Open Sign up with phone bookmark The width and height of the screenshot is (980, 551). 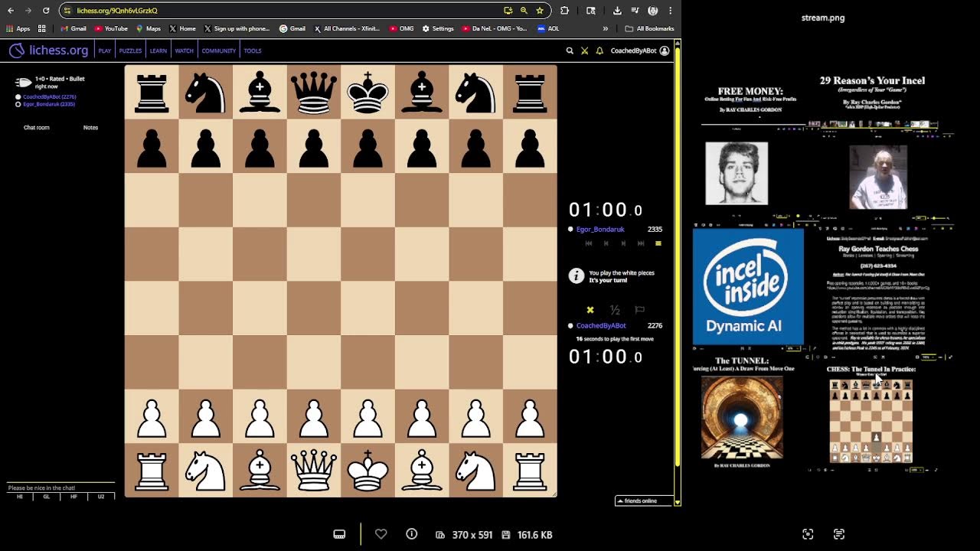click(x=237, y=28)
